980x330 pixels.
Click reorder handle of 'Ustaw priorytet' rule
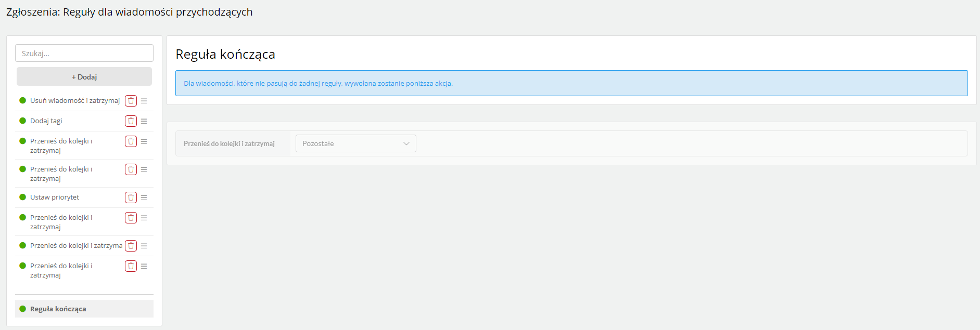144,197
